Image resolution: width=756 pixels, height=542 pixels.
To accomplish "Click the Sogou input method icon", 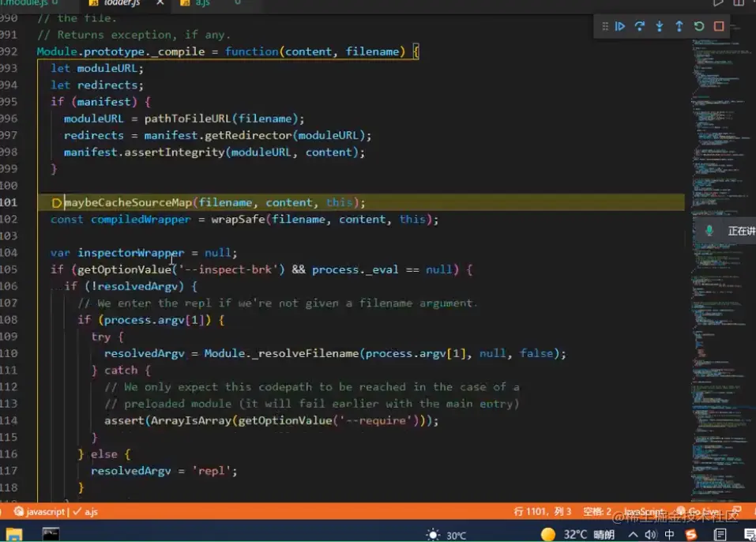I will [691, 534].
